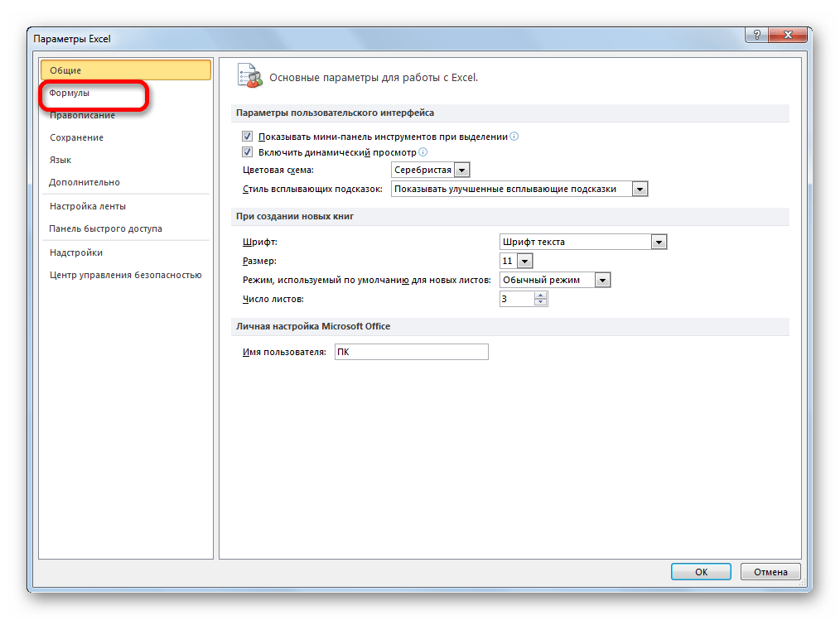The height and width of the screenshot is (620, 840).
Task: Click the Цветовая схема label
Action: point(278,171)
